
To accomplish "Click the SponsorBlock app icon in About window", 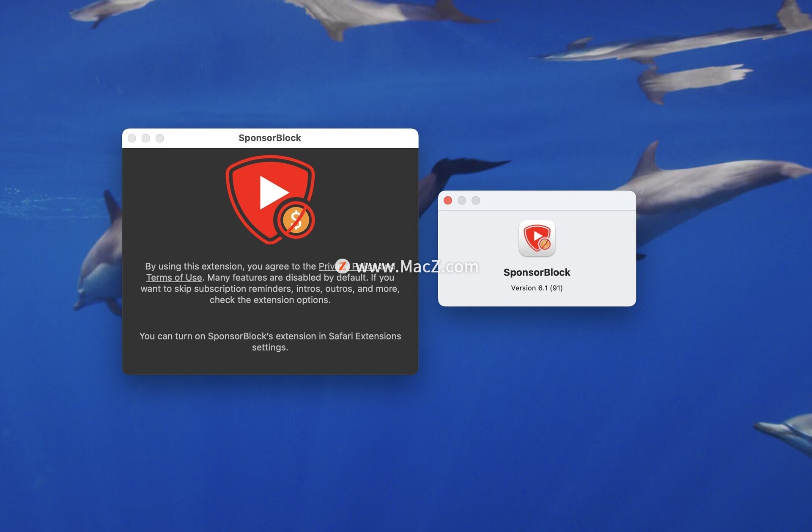I will [537, 238].
